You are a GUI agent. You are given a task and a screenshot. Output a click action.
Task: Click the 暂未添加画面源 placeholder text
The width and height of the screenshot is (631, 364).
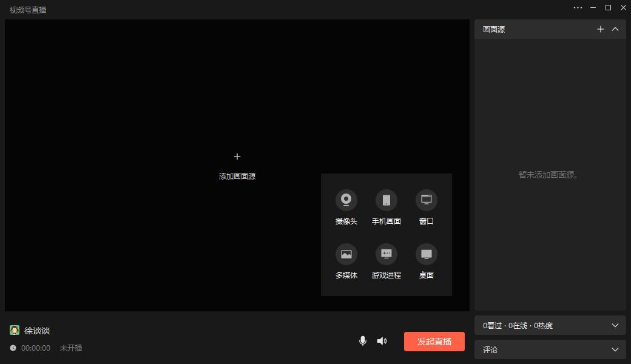point(550,175)
